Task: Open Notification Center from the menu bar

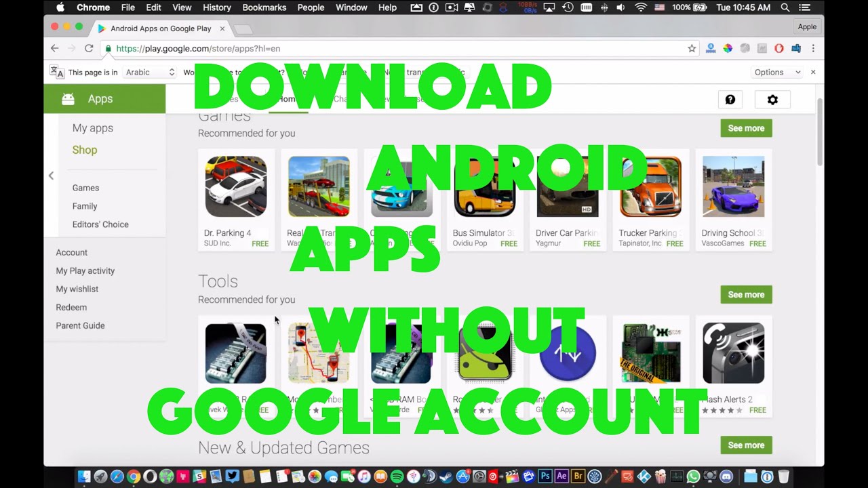Action: click(x=805, y=7)
